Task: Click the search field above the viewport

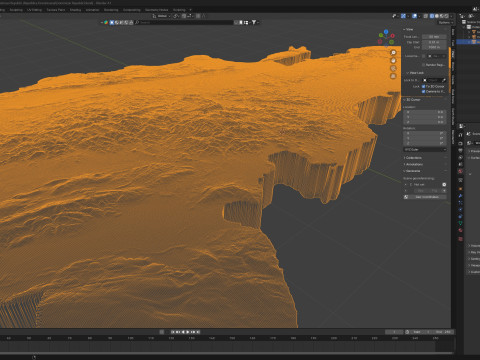Action: (x=184, y=22)
